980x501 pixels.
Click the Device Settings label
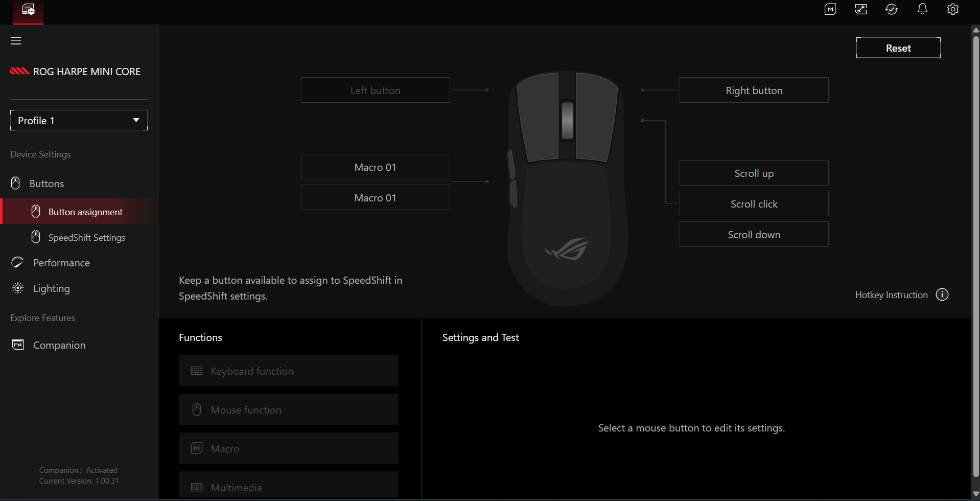coord(40,154)
